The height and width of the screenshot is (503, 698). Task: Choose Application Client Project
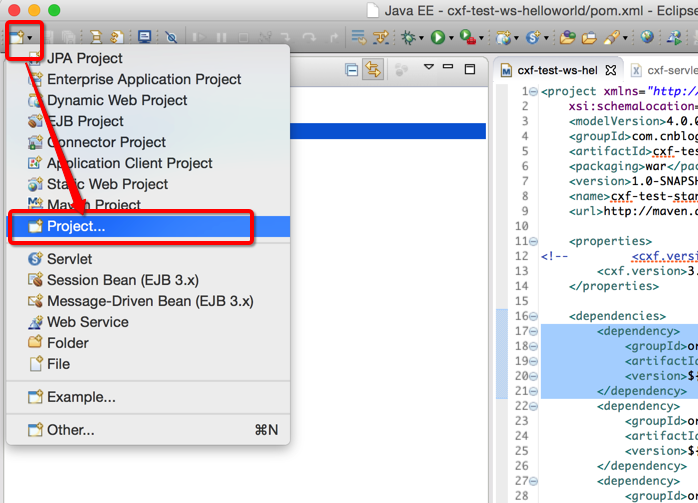148,163
